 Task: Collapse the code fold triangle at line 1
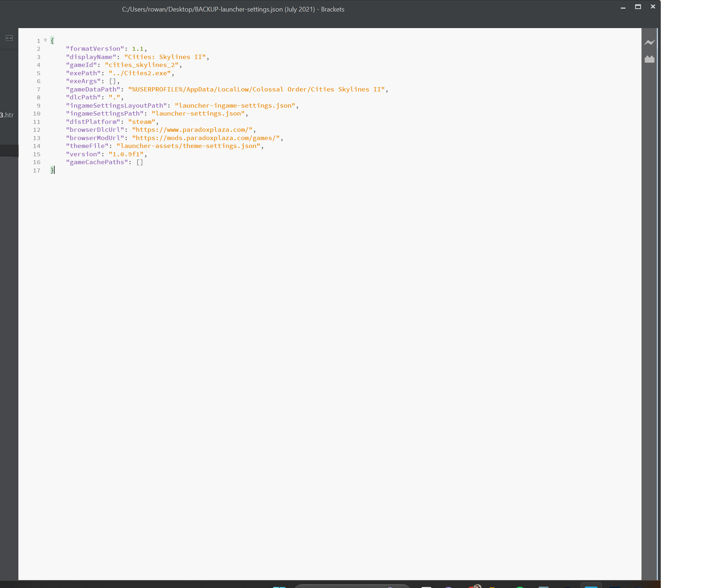(45, 40)
